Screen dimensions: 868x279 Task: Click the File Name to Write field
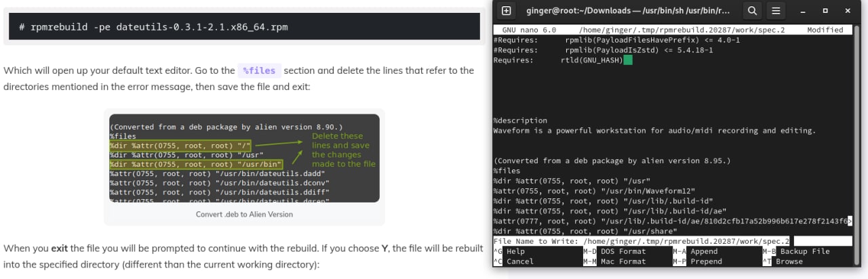[821, 241]
